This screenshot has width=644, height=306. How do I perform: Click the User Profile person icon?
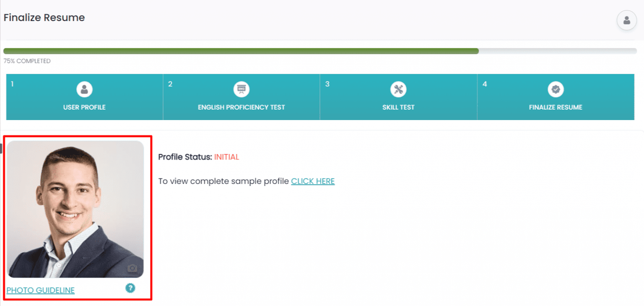pyautogui.click(x=84, y=89)
